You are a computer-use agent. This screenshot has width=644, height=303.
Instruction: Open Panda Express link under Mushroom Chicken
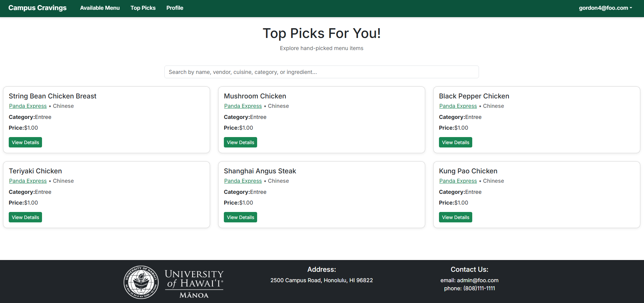tap(243, 106)
